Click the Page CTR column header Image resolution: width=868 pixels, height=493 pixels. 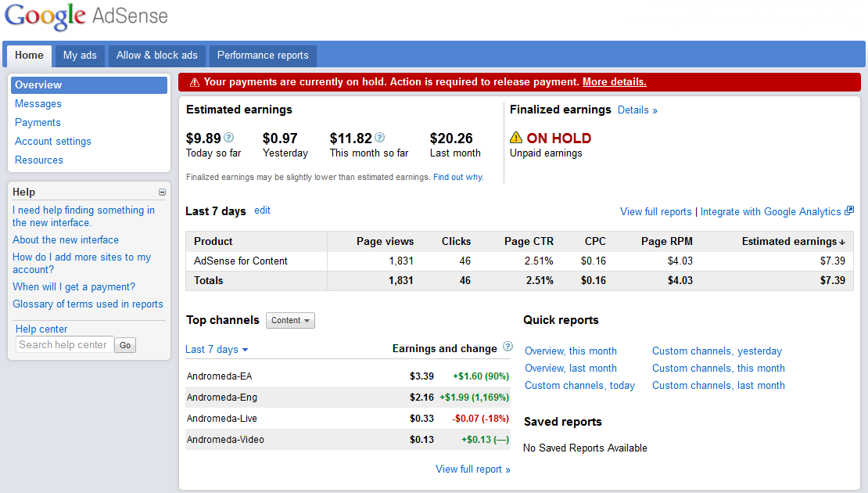529,242
